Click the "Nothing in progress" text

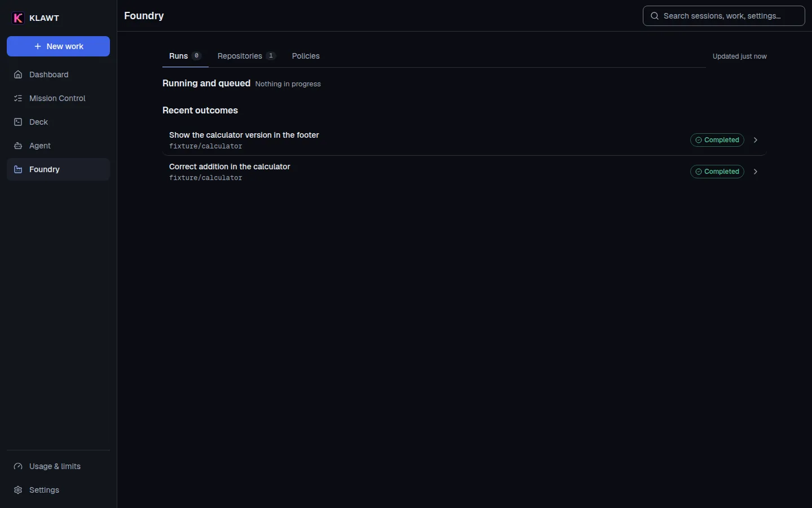pos(288,84)
